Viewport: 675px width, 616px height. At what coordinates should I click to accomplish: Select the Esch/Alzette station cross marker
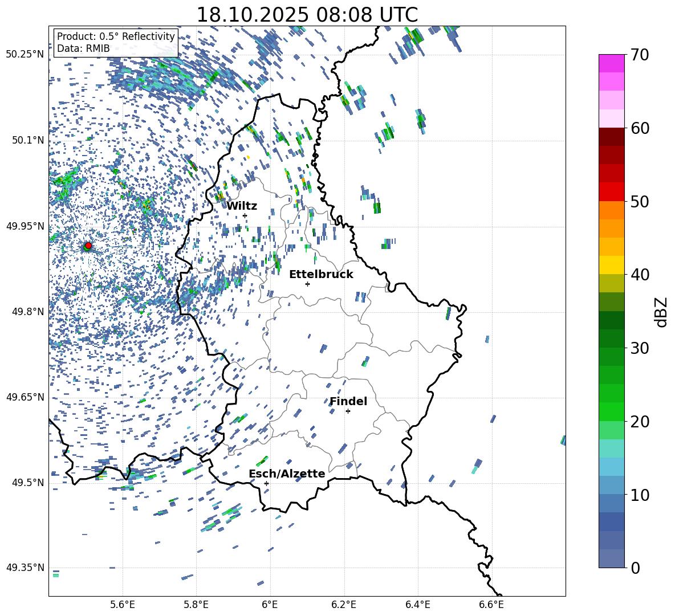tap(266, 483)
